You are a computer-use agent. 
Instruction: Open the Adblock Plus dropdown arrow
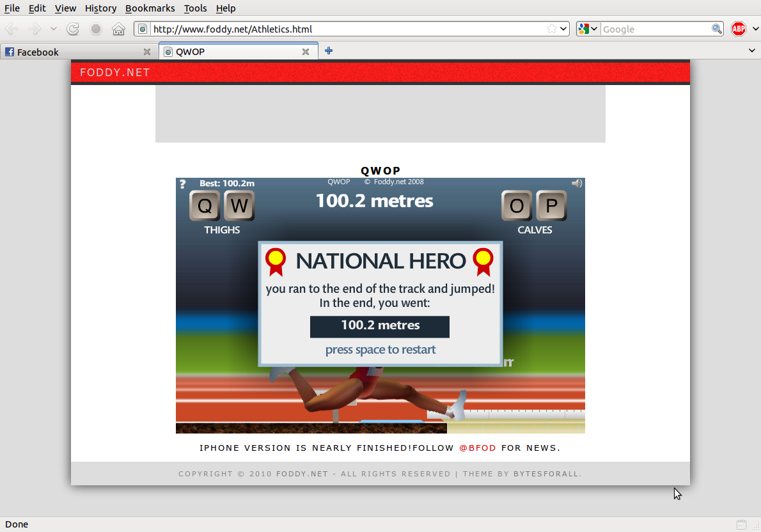(x=755, y=29)
